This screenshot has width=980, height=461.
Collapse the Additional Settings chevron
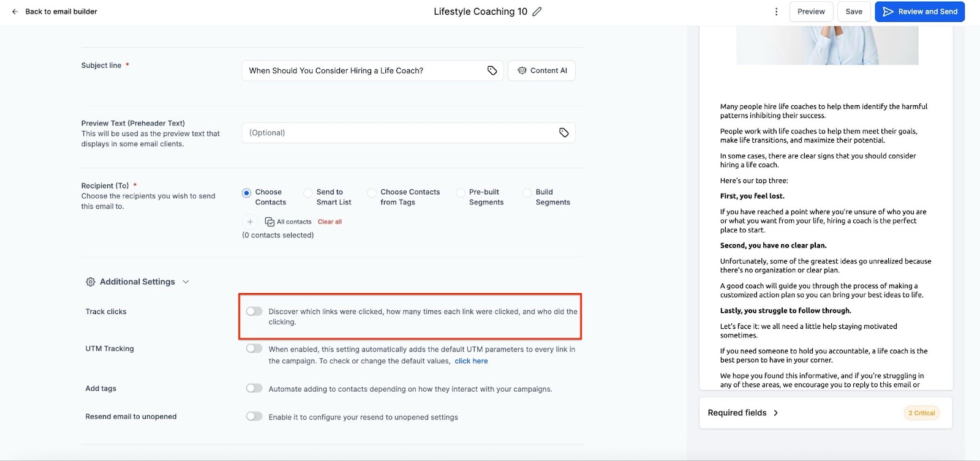(x=186, y=282)
